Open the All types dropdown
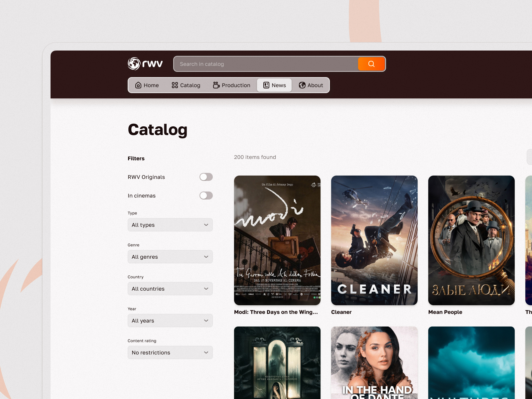 (x=170, y=225)
